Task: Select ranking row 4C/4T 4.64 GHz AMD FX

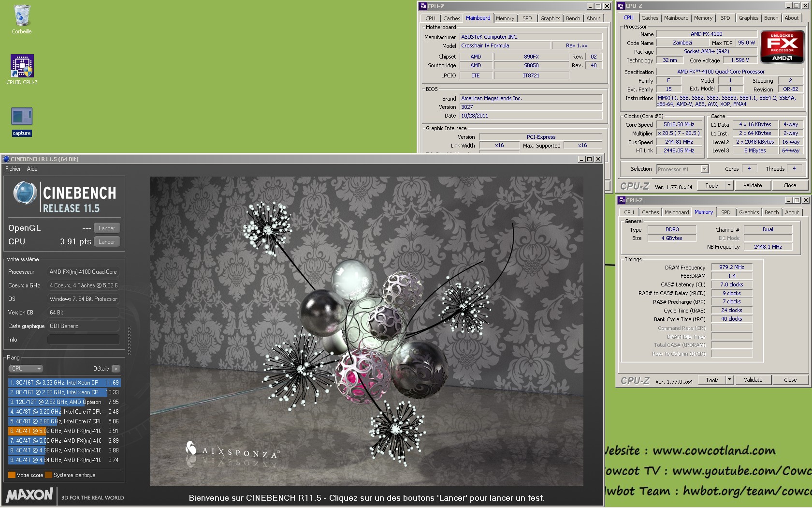Action: (64, 460)
